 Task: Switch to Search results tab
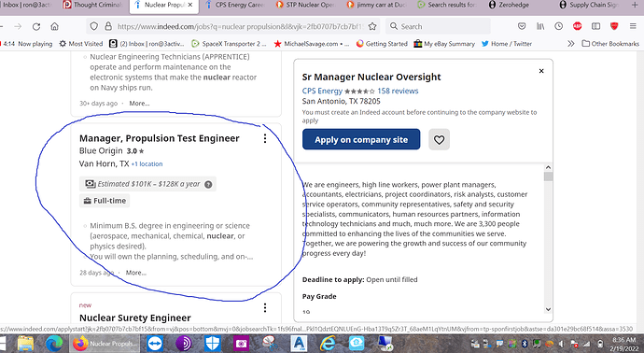447,5
